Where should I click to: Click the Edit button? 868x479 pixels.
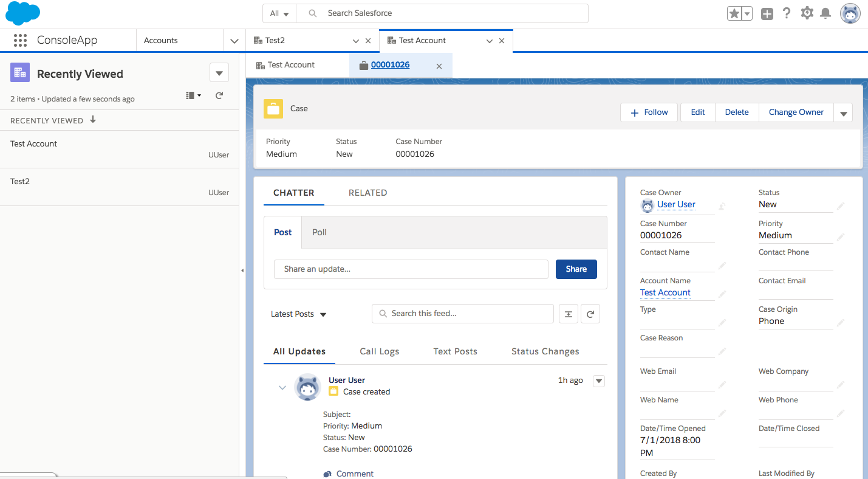pos(698,112)
